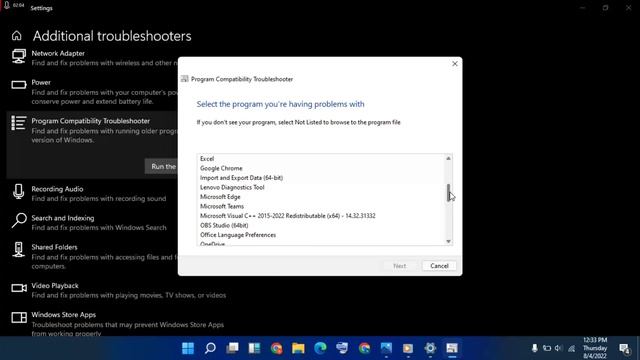Open the Power troubleshooter entry
The height and width of the screenshot is (360, 640).
(x=92, y=92)
